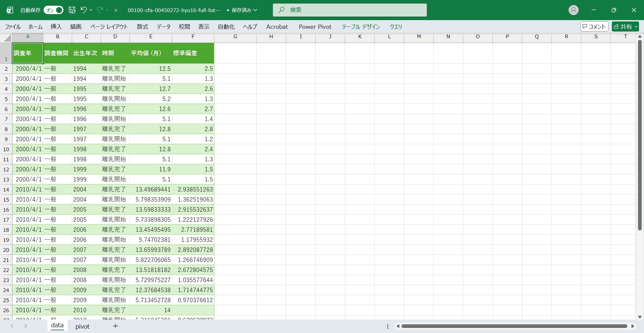644x333 pixels.
Task: Toggle the 自動保存 AutoSave switch
Action: (53, 10)
